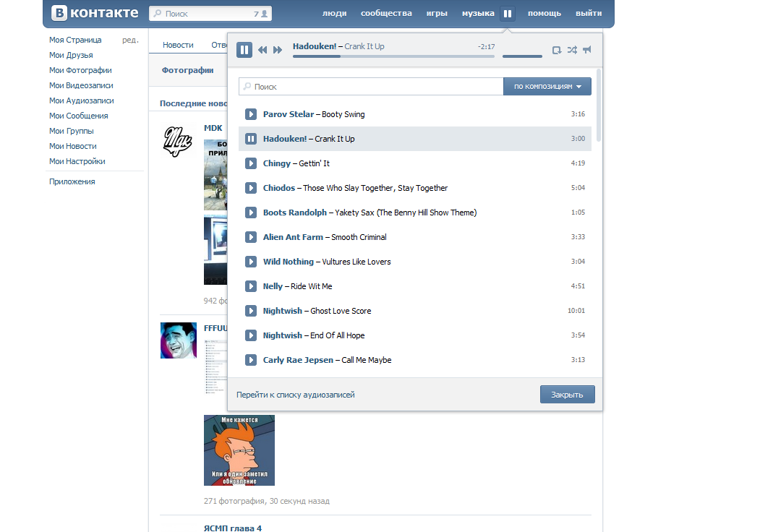Click the MDK group avatar

178,141
